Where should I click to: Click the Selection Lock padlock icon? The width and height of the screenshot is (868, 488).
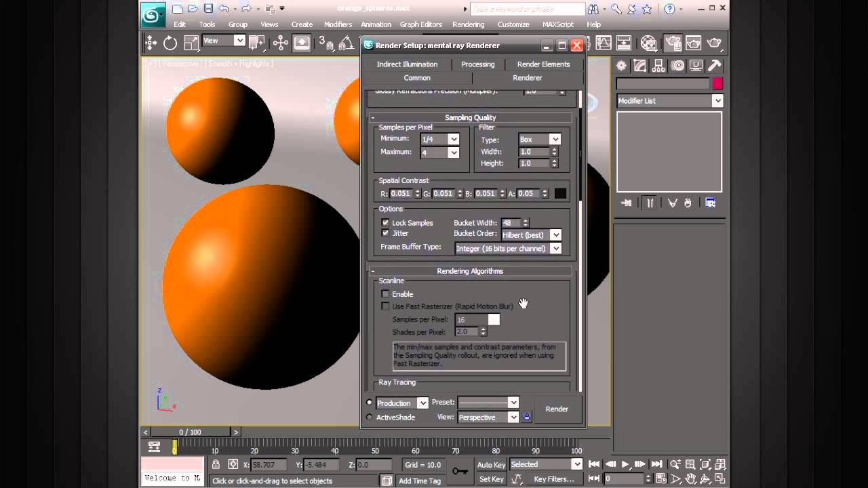click(x=216, y=464)
